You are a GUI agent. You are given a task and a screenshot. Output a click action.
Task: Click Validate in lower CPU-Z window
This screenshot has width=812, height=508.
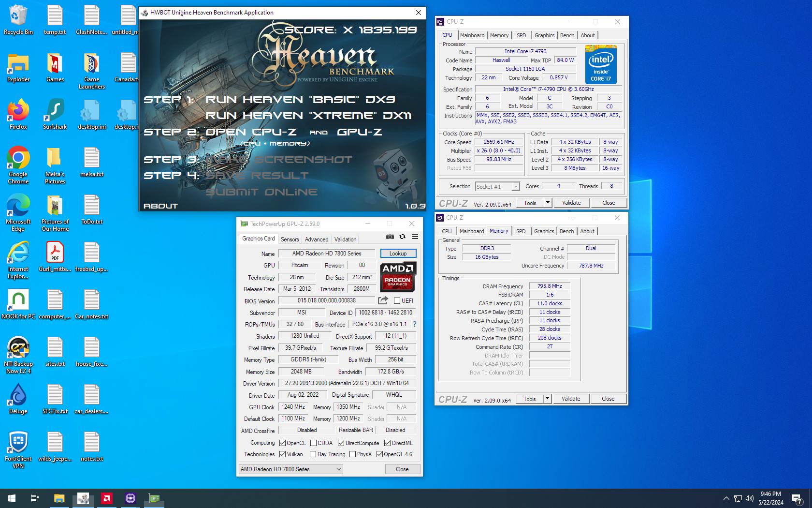click(x=571, y=399)
